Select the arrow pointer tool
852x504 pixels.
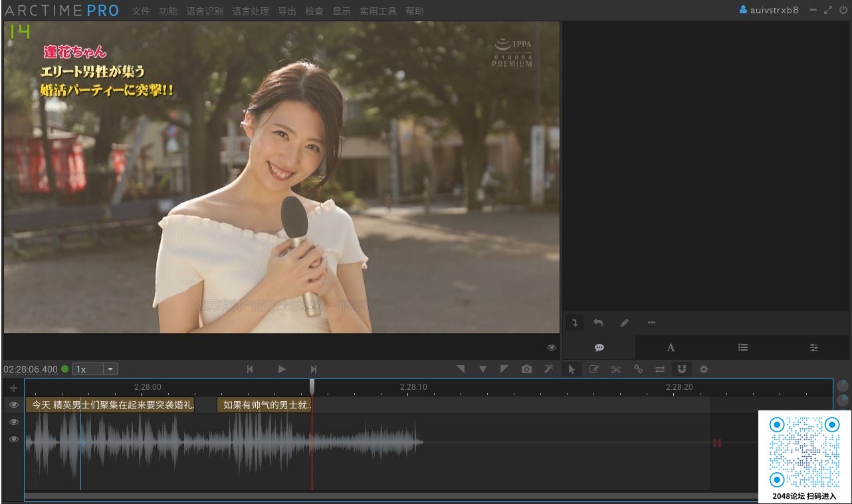tap(572, 369)
